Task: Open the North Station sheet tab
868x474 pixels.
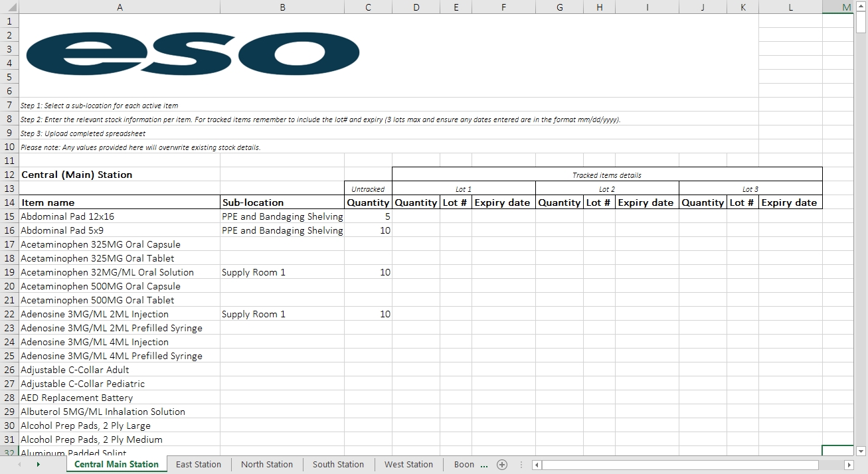Action: [x=267, y=465]
